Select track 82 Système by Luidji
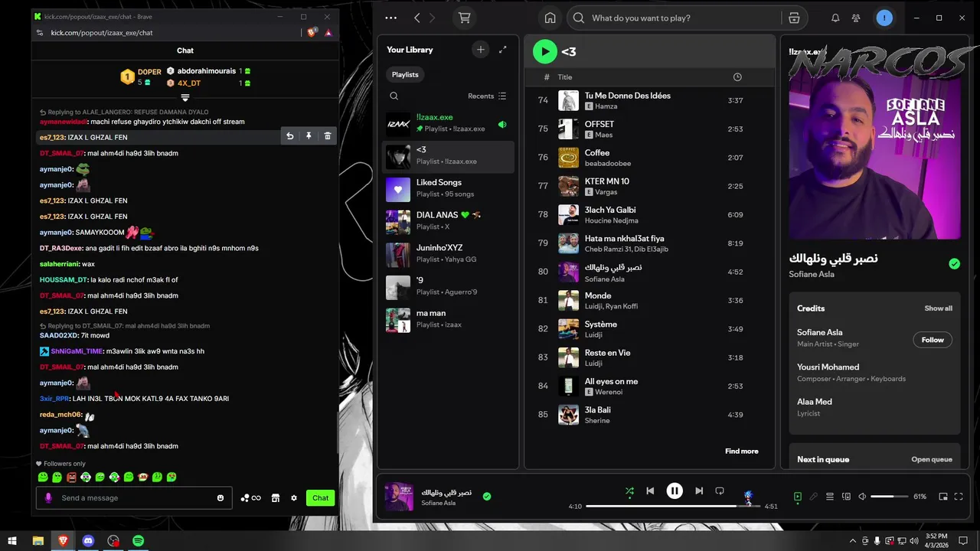 pyautogui.click(x=649, y=329)
